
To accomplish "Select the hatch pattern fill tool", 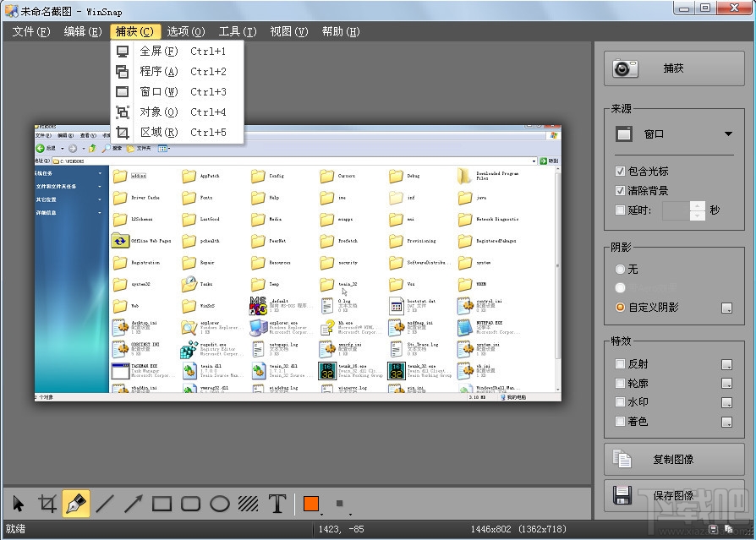I will [x=248, y=505].
